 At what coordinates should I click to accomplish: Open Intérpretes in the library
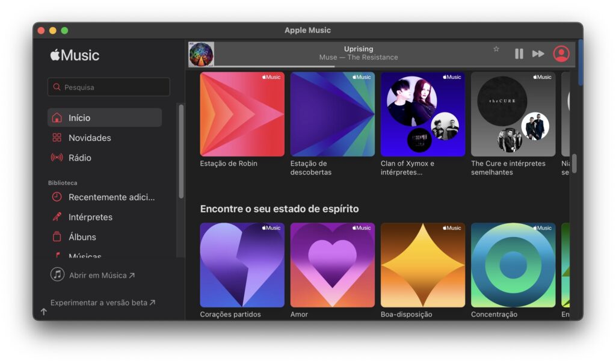(x=105, y=217)
